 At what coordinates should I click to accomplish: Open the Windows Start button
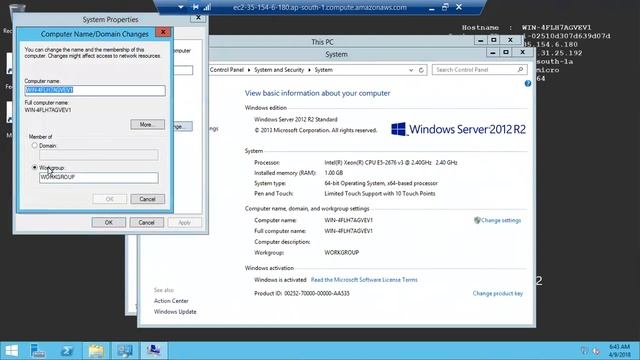11,351
